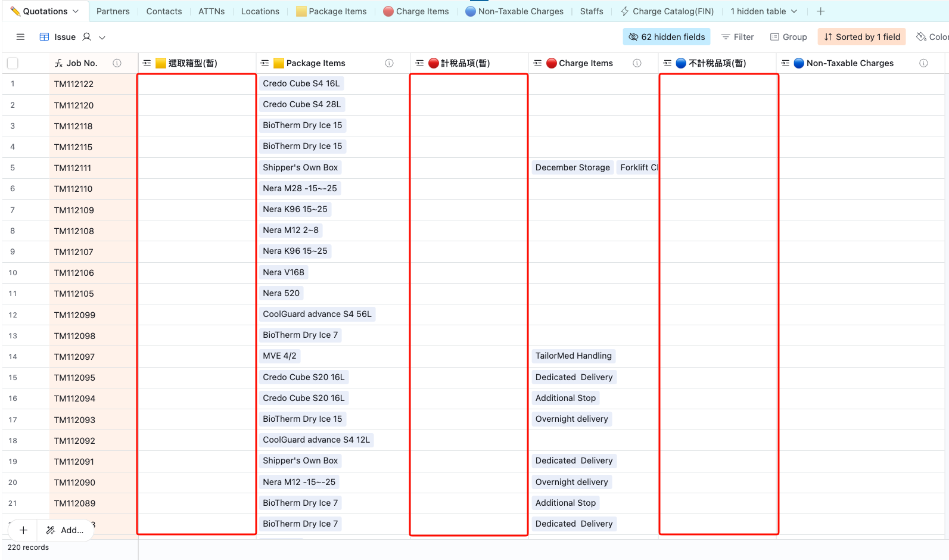This screenshot has height=560, width=949.
Task: Click the info icon beside Job No.
Action: coord(117,63)
